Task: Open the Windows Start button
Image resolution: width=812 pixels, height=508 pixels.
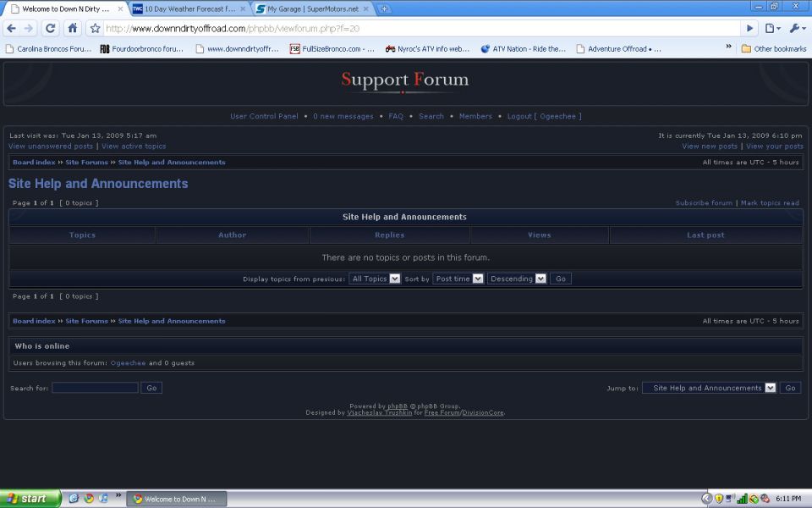Action: point(30,499)
